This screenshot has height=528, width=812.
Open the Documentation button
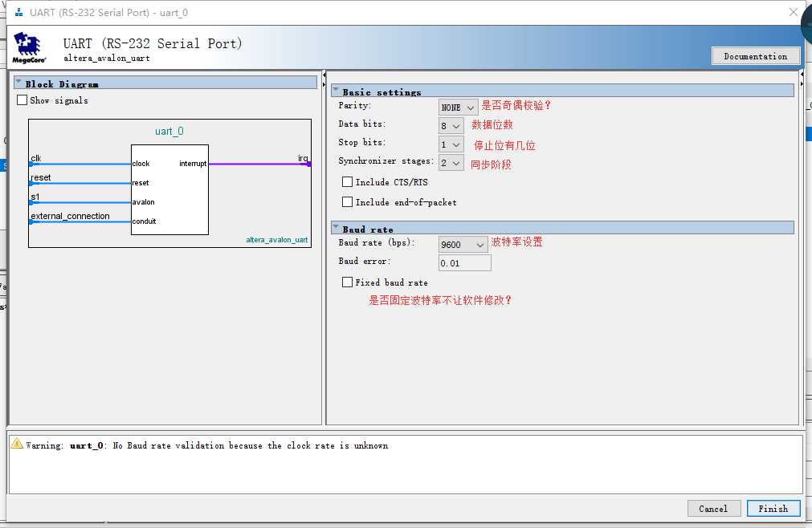coord(756,56)
